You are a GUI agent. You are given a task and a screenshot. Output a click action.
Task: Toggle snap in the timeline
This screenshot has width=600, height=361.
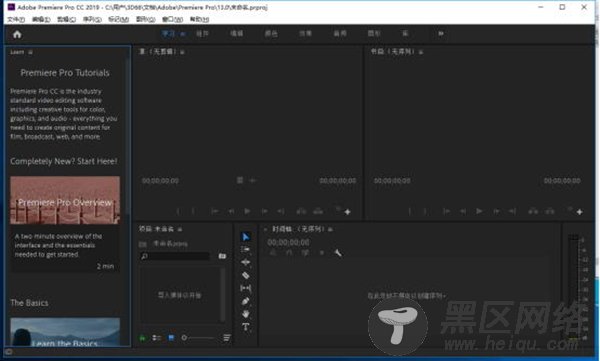[x=289, y=253]
